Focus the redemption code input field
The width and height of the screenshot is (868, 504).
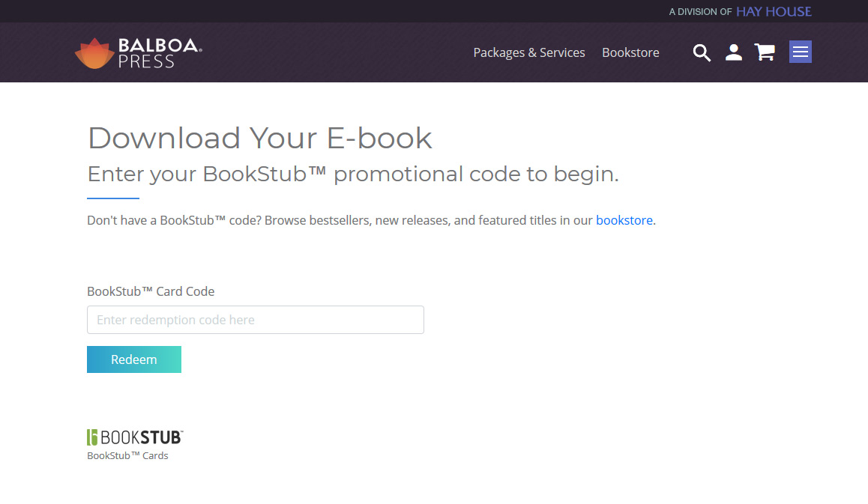coord(256,320)
